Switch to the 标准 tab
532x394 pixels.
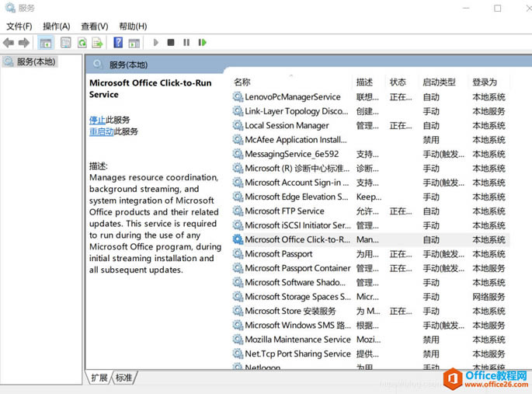(123, 378)
